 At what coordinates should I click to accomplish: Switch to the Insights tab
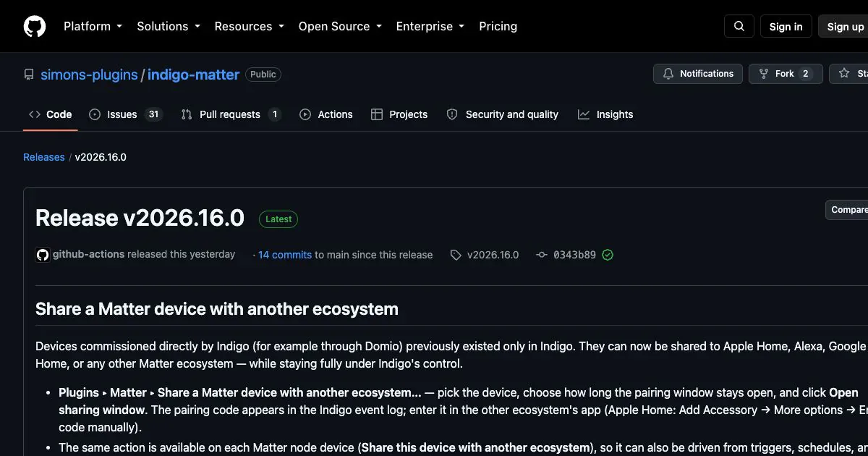(605, 114)
